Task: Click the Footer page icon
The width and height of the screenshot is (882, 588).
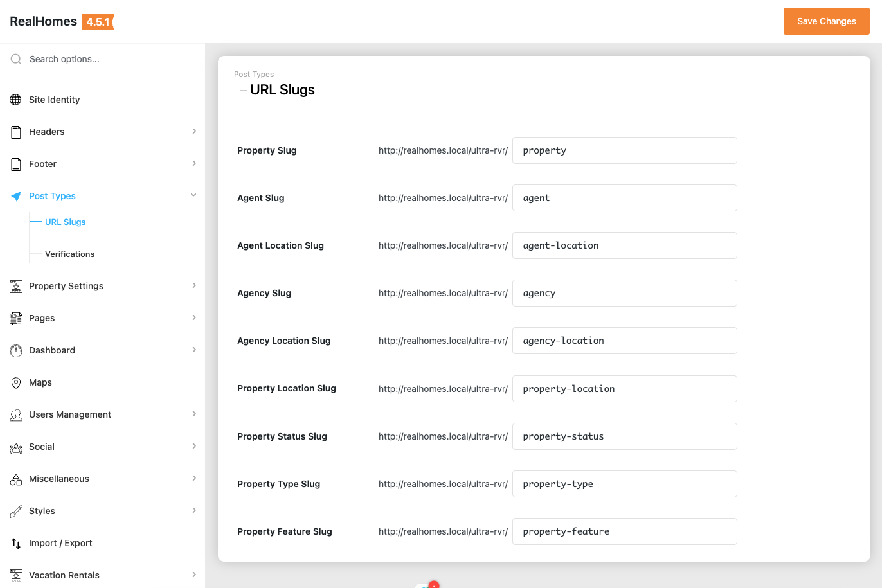Action: (x=16, y=164)
